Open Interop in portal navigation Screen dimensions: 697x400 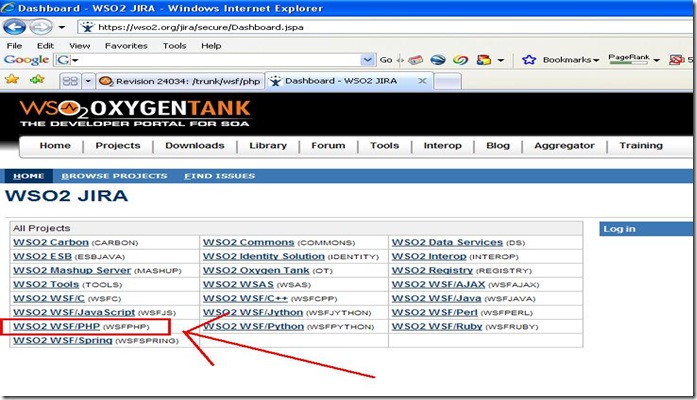pyautogui.click(x=442, y=145)
